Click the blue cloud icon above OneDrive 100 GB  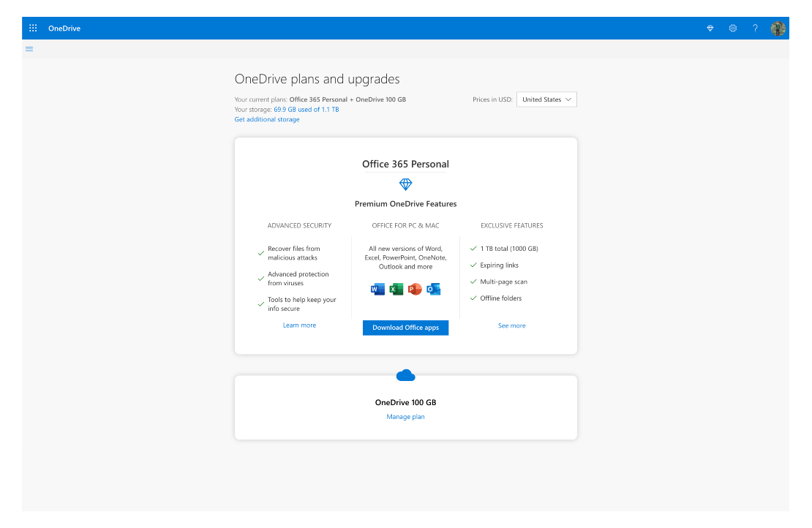(405, 375)
